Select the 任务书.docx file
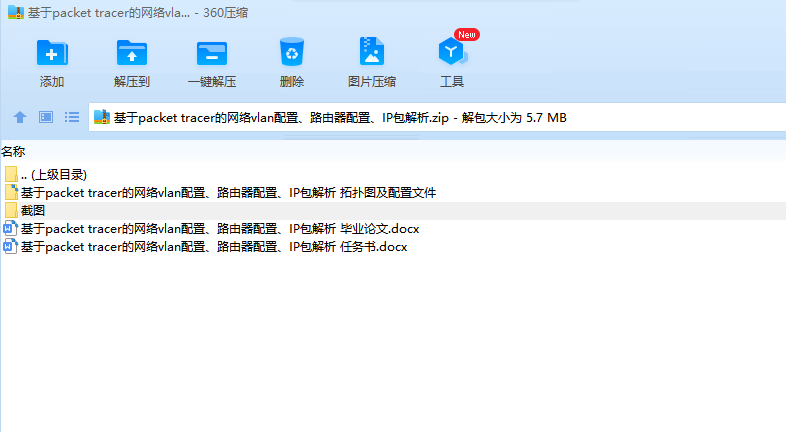This screenshot has width=786, height=432. (x=393, y=247)
